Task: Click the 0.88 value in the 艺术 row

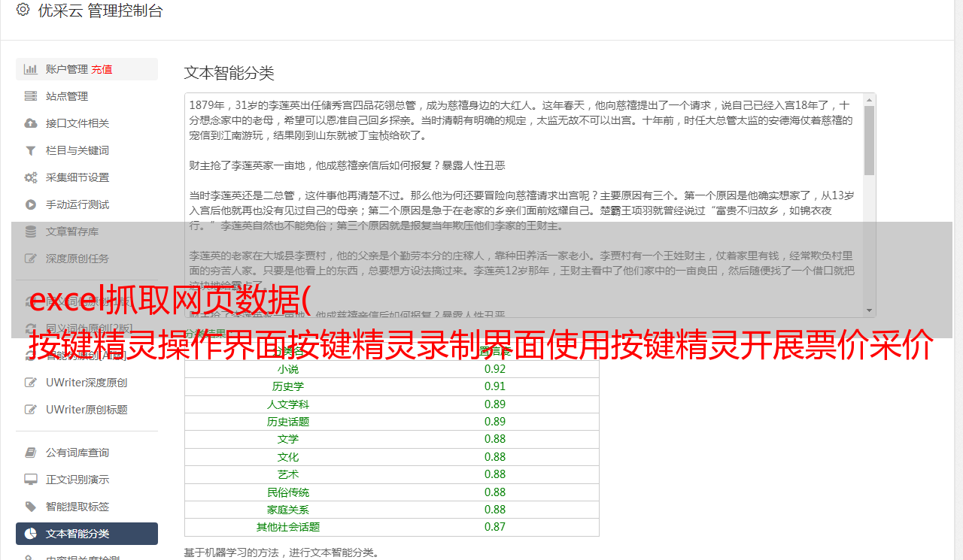Action: tap(495, 474)
